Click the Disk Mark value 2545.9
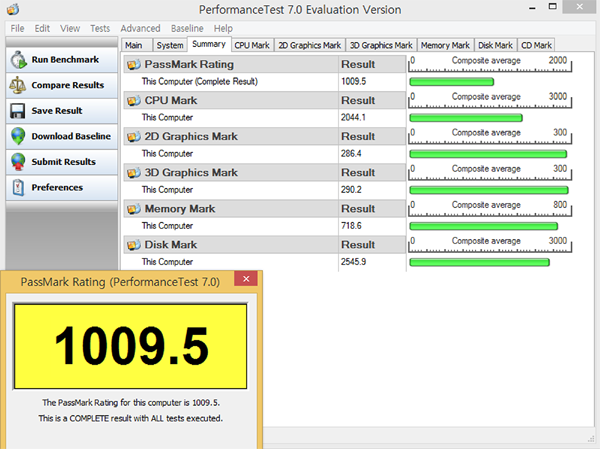The height and width of the screenshot is (449, 600). [353, 262]
